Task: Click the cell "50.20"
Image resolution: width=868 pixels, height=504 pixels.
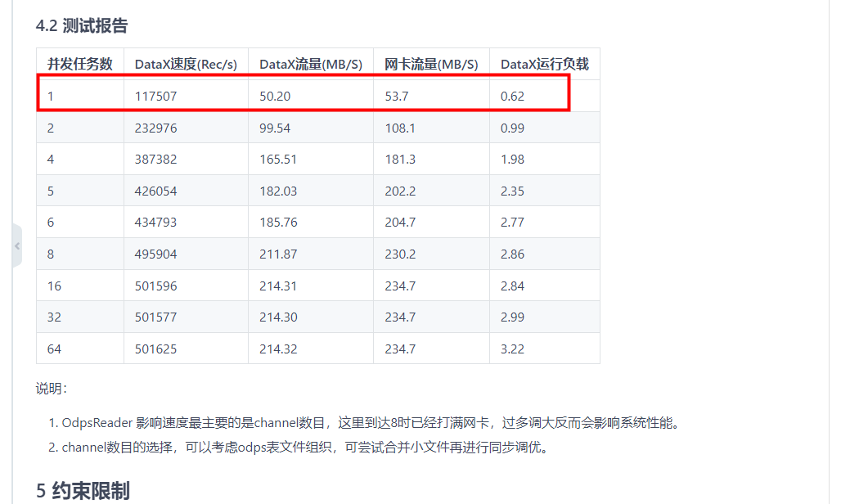Action: coord(311,96)
